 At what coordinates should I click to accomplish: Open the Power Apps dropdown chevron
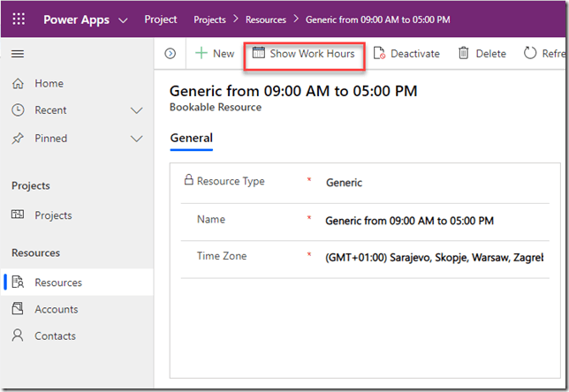point(122,19)
